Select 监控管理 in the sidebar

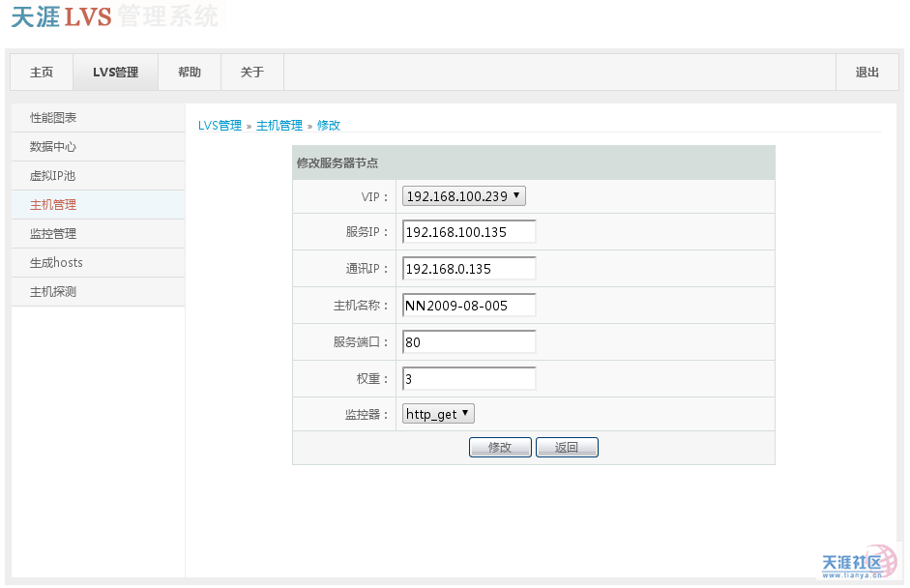(53, 234)
